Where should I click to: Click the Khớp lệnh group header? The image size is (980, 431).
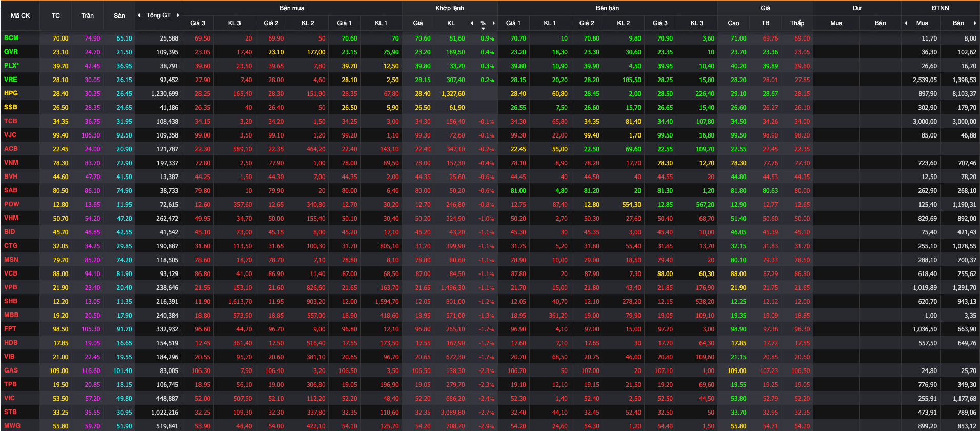(450, 8)
